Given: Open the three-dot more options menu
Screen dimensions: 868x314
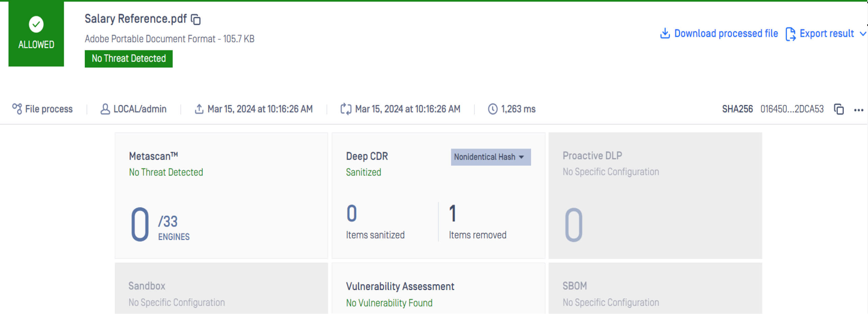Looking at the screenshot, I should [x=859, y=110].
